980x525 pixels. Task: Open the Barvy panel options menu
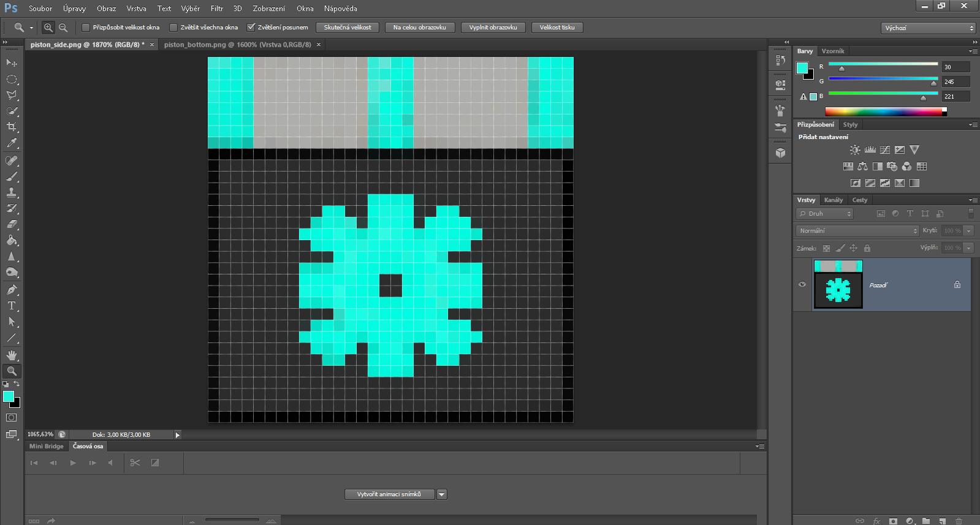(973, 51)
